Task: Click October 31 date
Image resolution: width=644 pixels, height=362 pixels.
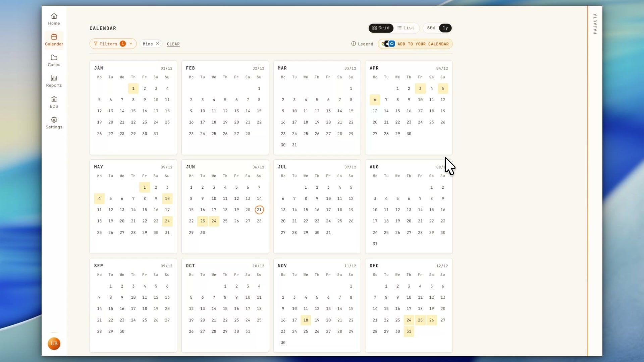Action: (x=248, y=331)
